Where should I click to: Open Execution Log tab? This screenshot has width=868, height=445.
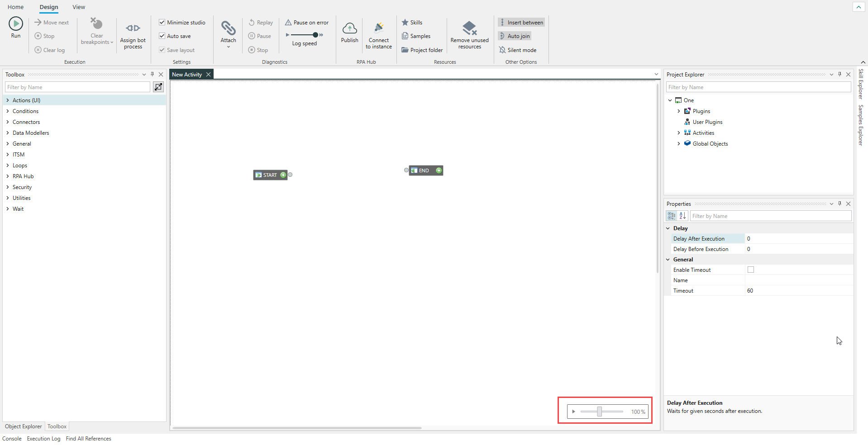point(43,439)
